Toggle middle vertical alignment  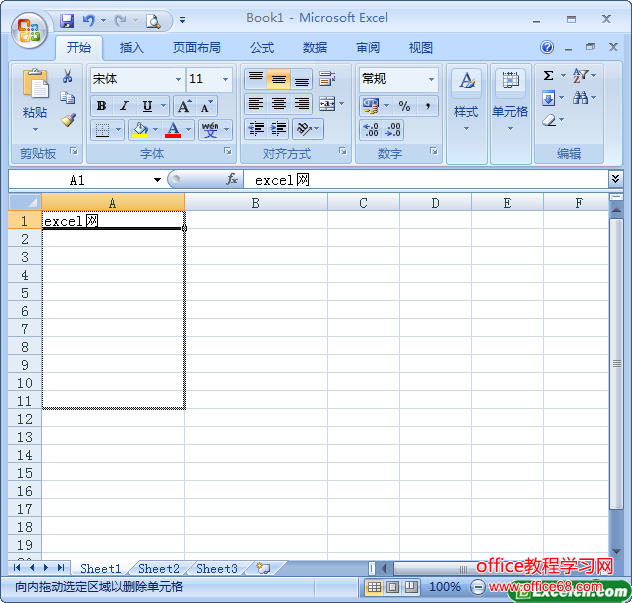coord(279,79)
